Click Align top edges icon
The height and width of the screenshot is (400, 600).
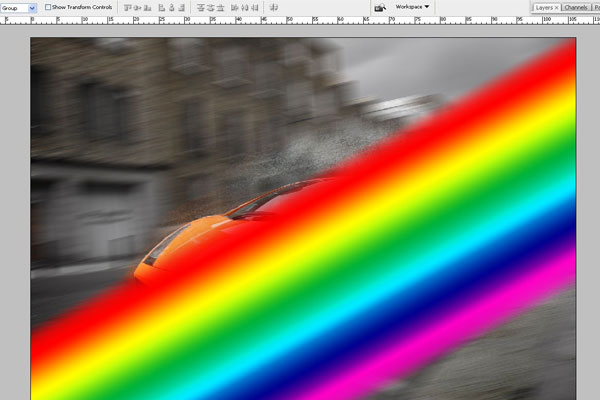(127, 8)
